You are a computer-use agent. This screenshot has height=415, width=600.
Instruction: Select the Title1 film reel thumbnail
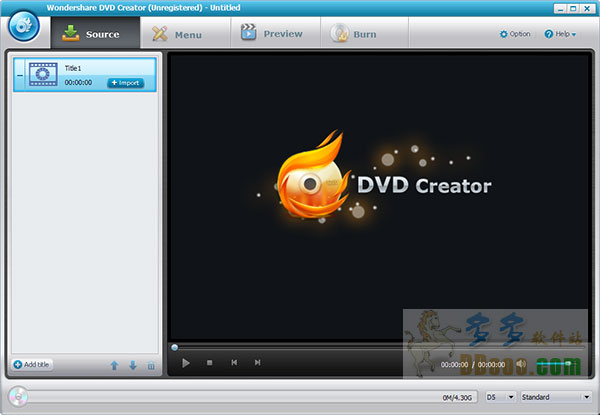point(43,74)
